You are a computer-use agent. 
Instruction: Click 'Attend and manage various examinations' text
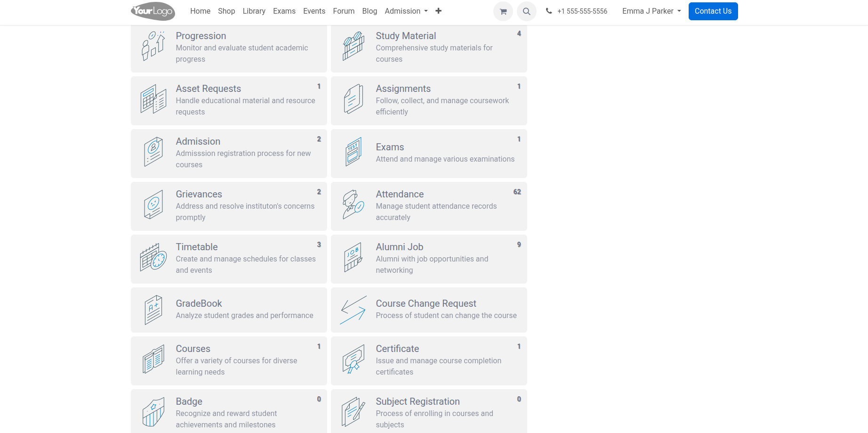tap(445, 159)
